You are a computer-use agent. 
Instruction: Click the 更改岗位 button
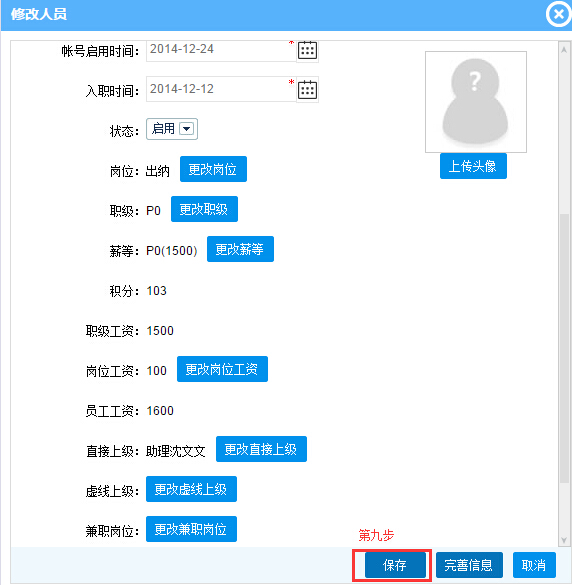pyautogui.click(x=213, y=169)
